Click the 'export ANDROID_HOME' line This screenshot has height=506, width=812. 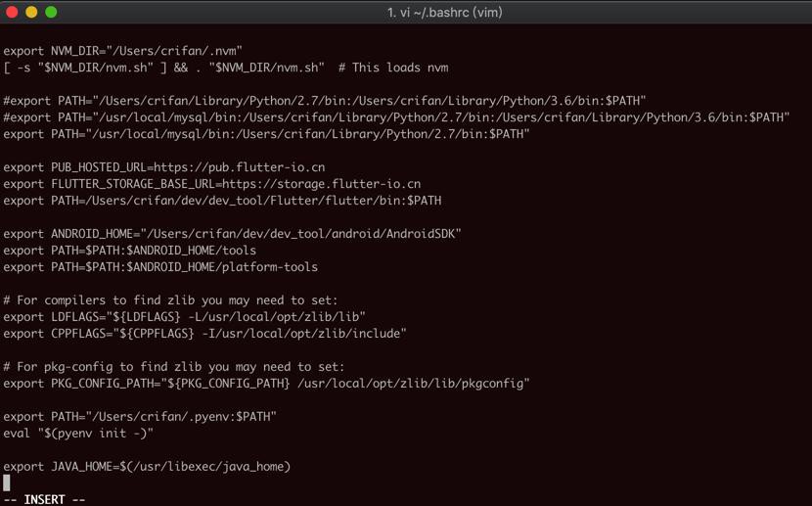[x=232, y=234]
